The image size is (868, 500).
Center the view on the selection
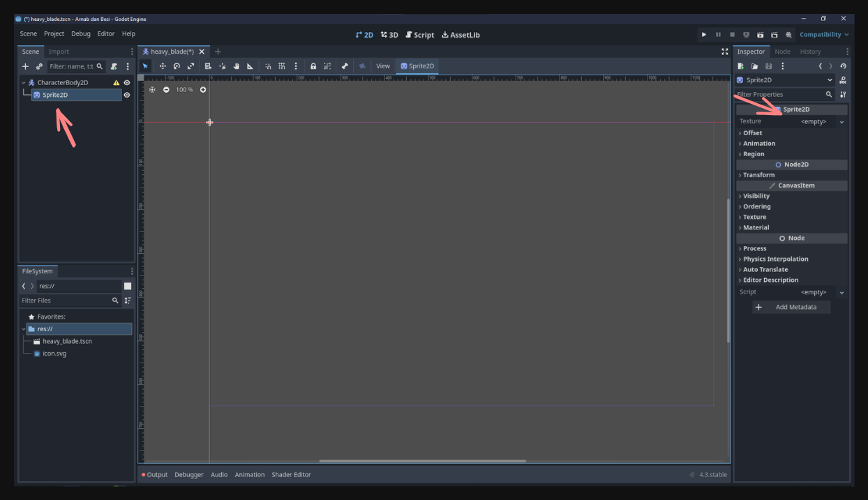pyautogui.click(x=152, y=89)
